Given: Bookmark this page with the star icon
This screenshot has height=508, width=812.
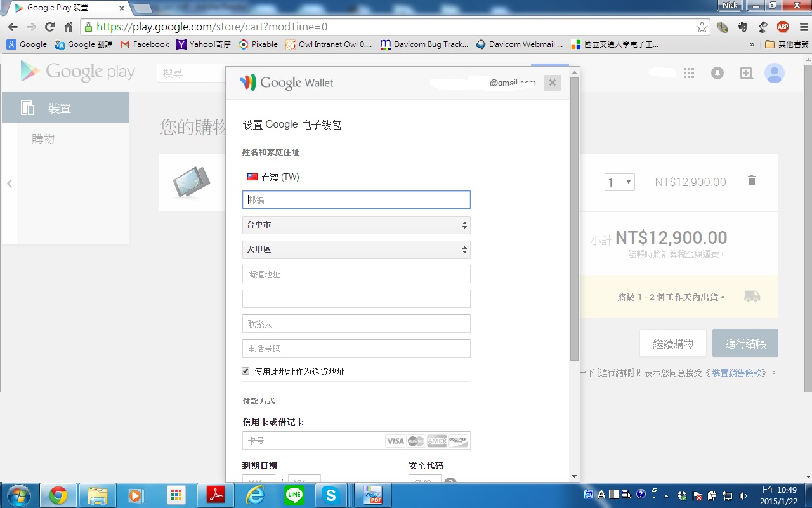Looking at the screenshot, I should click(x=702, y=27).
